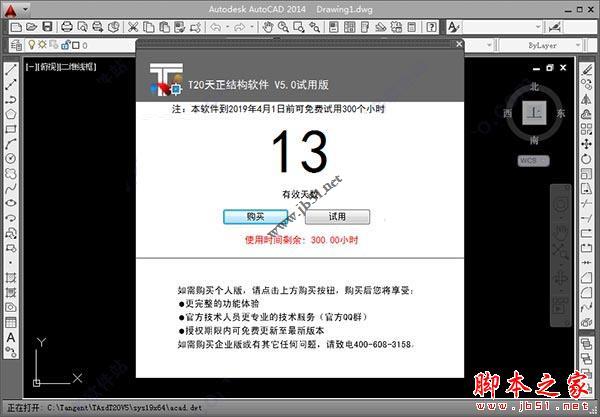Open the Properties palette icon
Screen dimensions: 600x417
pyautogui.click(x=334, y=27)
